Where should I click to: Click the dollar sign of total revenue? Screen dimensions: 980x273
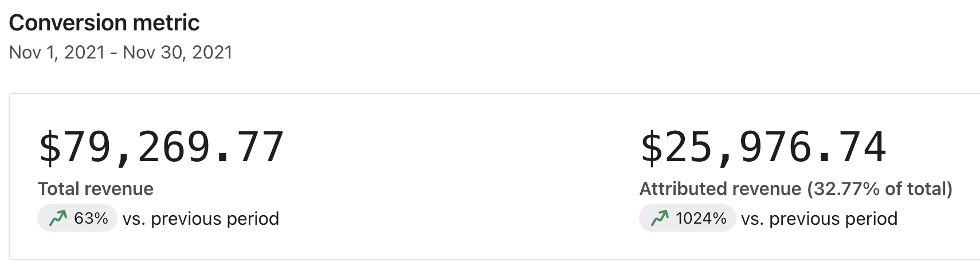[50, 147]
